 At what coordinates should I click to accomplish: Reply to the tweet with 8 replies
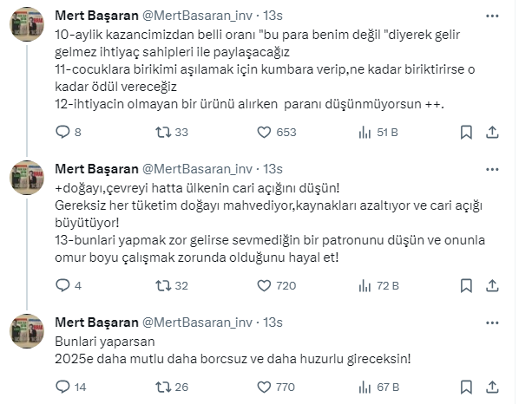[x=62, y=133]
